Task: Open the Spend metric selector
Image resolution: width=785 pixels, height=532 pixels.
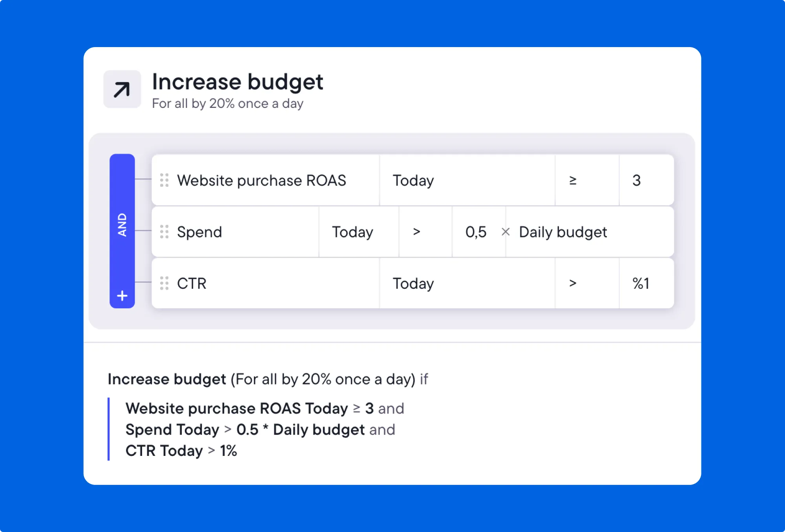Action: 199,232
